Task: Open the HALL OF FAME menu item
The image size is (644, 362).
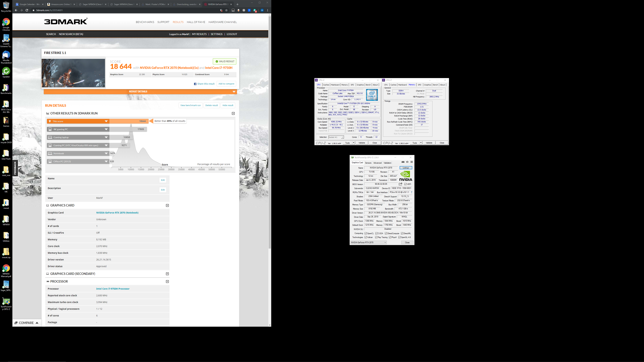Action: (x=196, y=22)
